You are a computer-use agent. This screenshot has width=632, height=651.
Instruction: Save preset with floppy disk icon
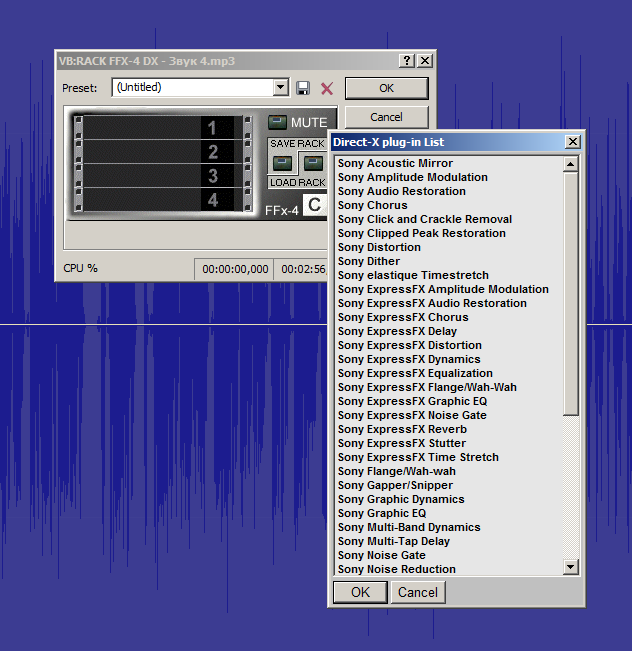[303, 88]
